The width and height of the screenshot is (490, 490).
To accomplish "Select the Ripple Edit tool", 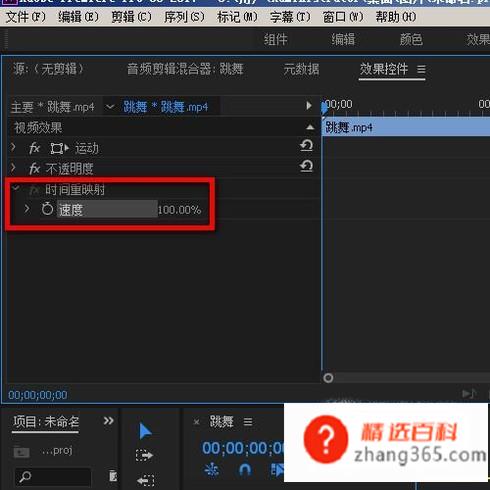I will 146,480.
